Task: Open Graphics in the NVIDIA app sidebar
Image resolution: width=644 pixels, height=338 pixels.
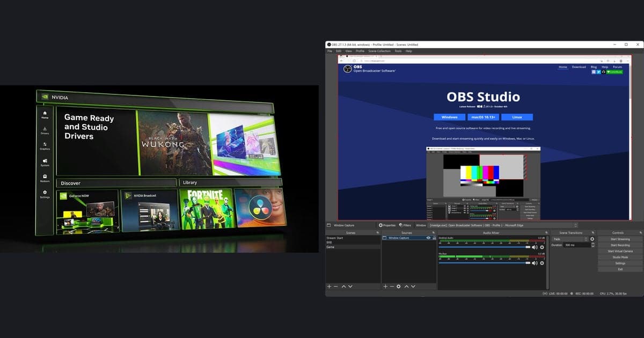Action: coord(45,146)
